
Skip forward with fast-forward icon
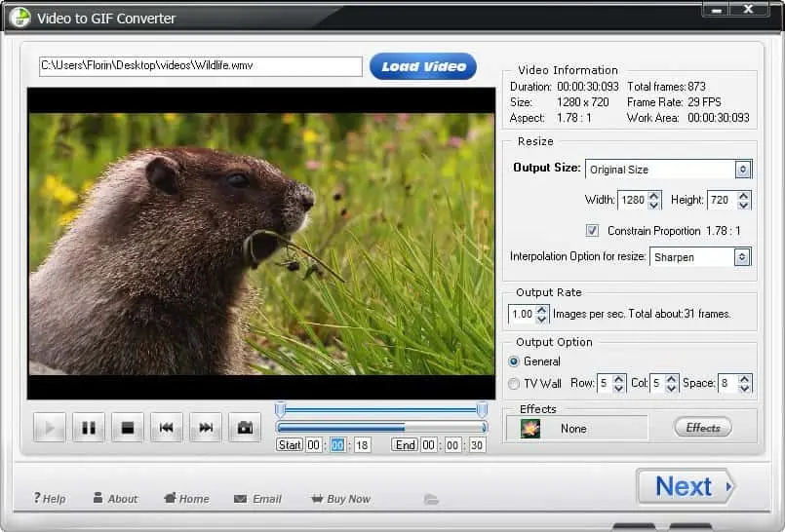pos(206,428)
